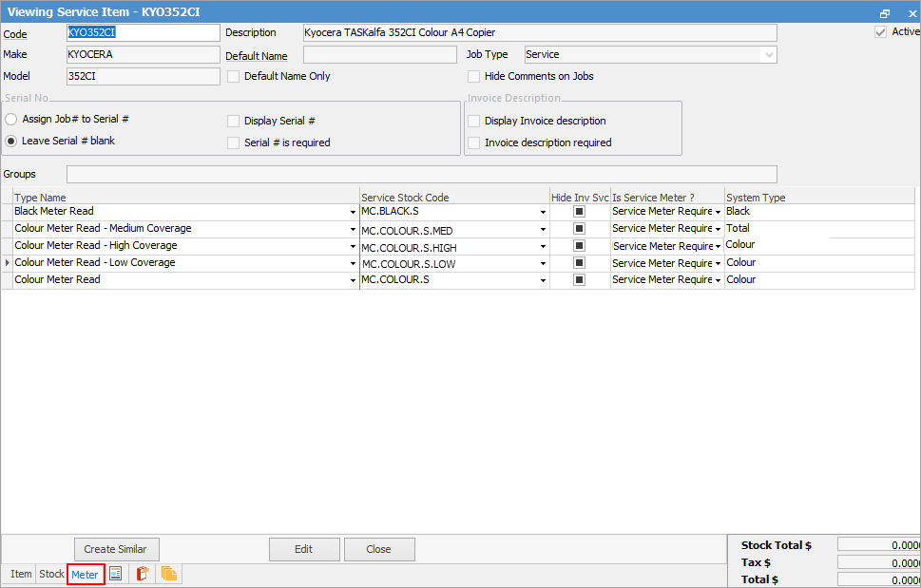
Task: Check Serial # is required
Action: 233,142
